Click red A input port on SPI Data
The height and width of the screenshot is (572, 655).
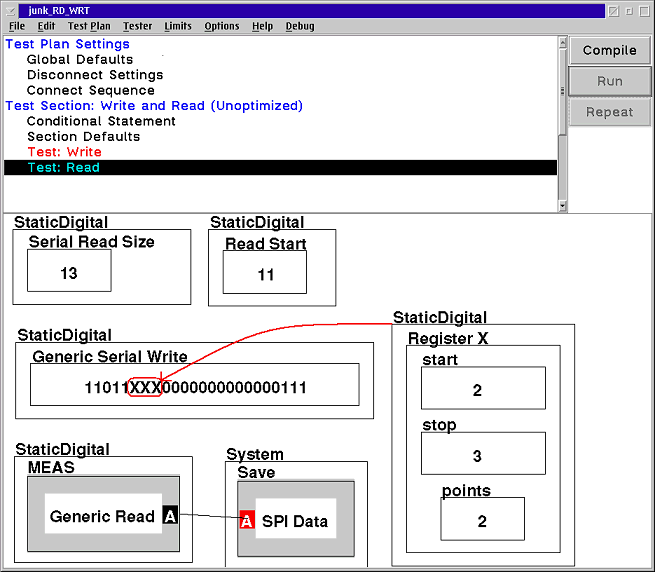pos(247,519)
